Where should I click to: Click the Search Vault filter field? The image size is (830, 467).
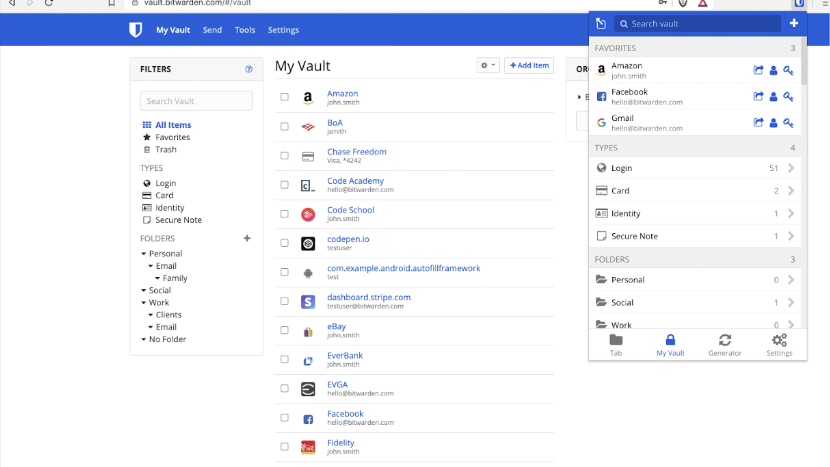[196, 101]
